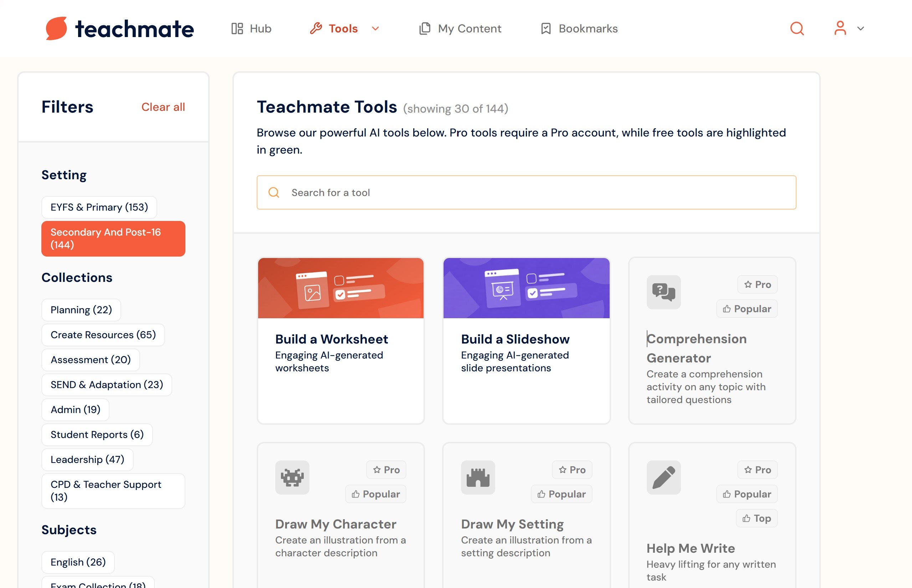Image resolution: width=912 pixels, height=588 pixels.
Task: Click the Pro badge on Comprehension Generator
Action: pos(757,284)
